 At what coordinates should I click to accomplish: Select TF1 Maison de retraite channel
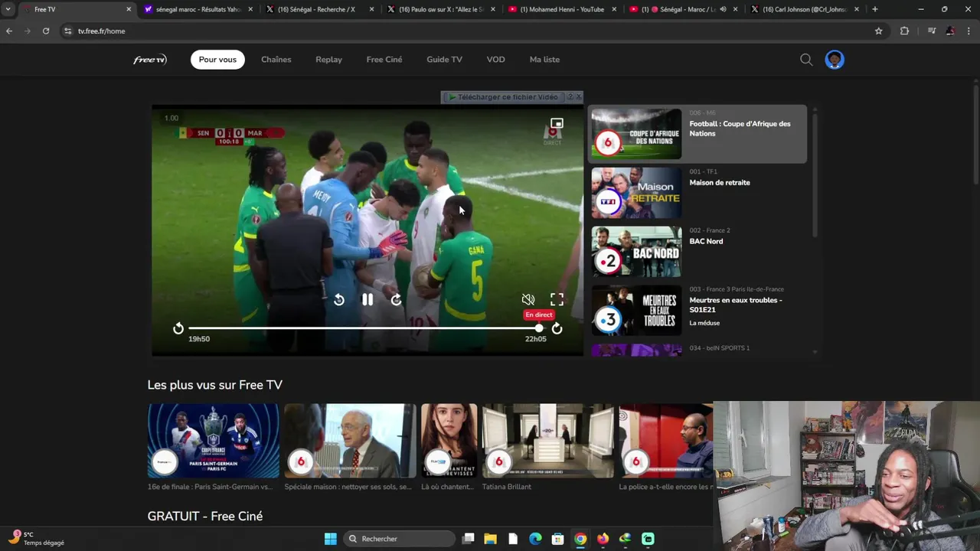point(697,193)
